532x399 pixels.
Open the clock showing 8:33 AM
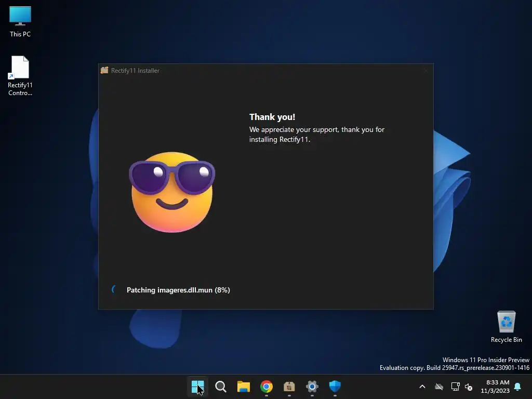495,387
